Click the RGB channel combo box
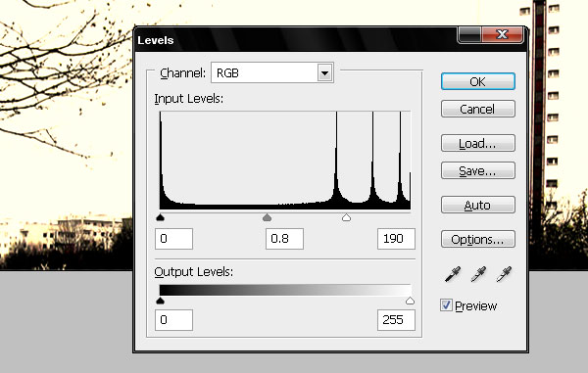Screen dimensions: 588x373 272,72
